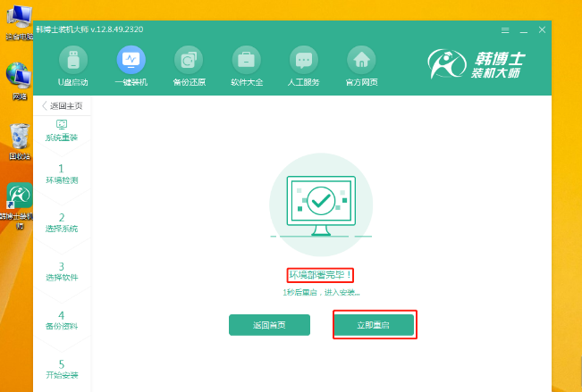Click the 韩博士 装机大师 logo

tap(477, 64)
